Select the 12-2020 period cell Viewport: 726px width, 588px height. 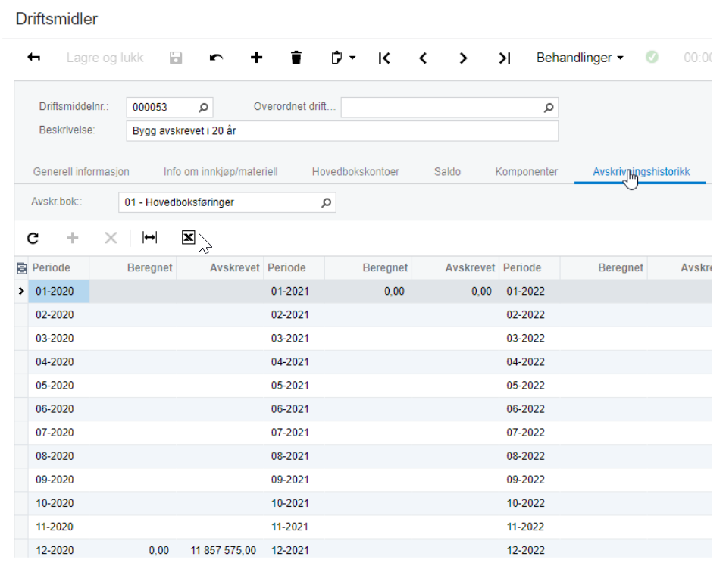[x=59, y=550]
